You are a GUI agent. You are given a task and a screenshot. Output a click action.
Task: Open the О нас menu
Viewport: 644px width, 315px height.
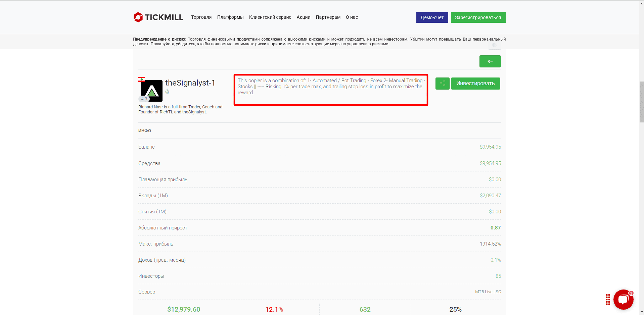click(352, 17)
